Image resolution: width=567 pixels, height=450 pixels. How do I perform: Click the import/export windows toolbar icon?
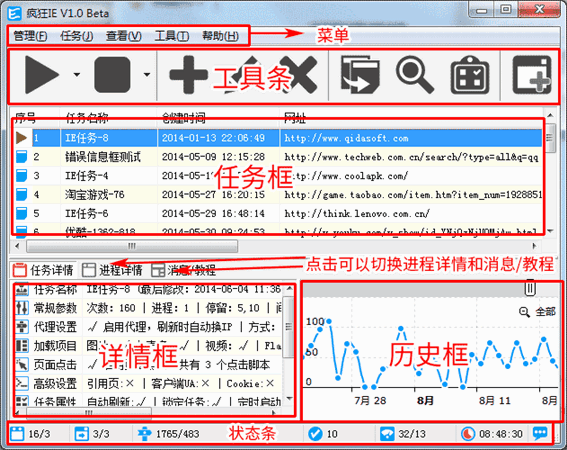tap(361, 75)
